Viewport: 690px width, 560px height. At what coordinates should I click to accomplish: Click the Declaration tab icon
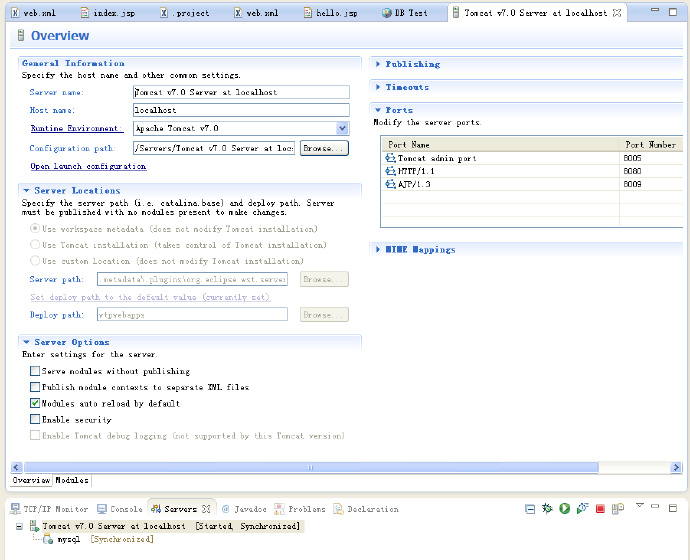tap(338, 509)
